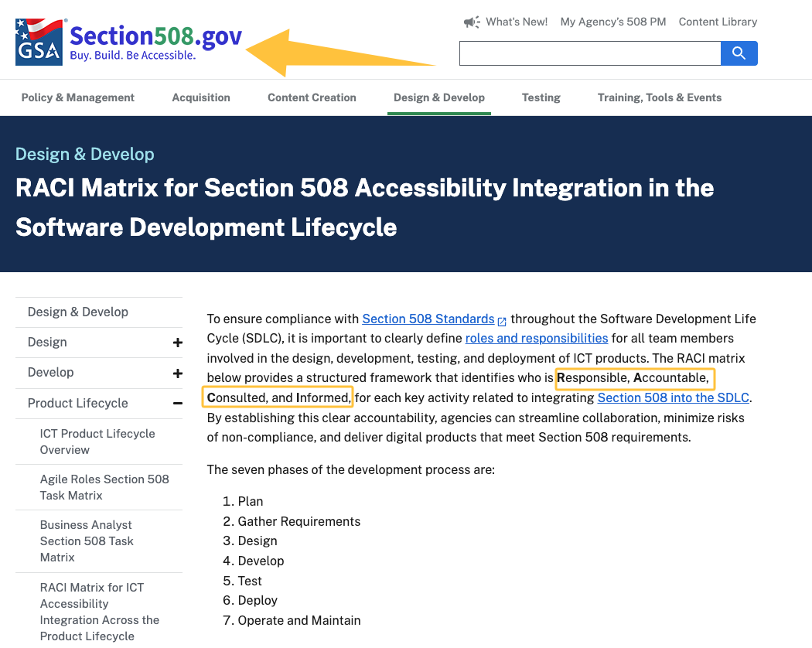812x648 pixels.
Task: Follow the Section 508 Standards link
Action: click(x=428, y=319)
